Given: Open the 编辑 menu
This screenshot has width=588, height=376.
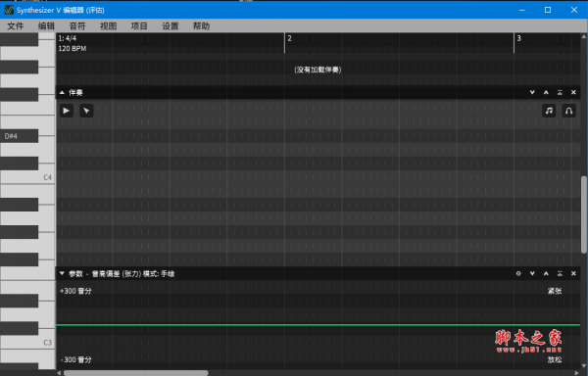Looking at the screenshot, I should pyautogui.click(x=46, y=25).
